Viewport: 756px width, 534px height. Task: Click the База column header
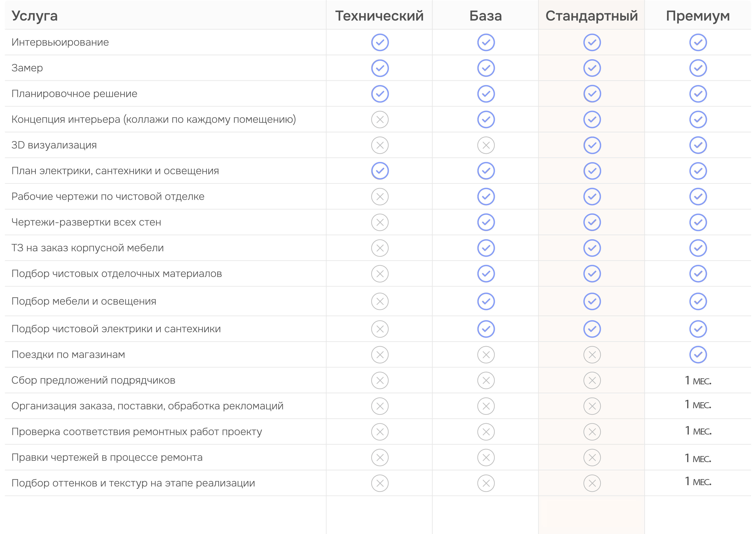[x=486, y=16]
